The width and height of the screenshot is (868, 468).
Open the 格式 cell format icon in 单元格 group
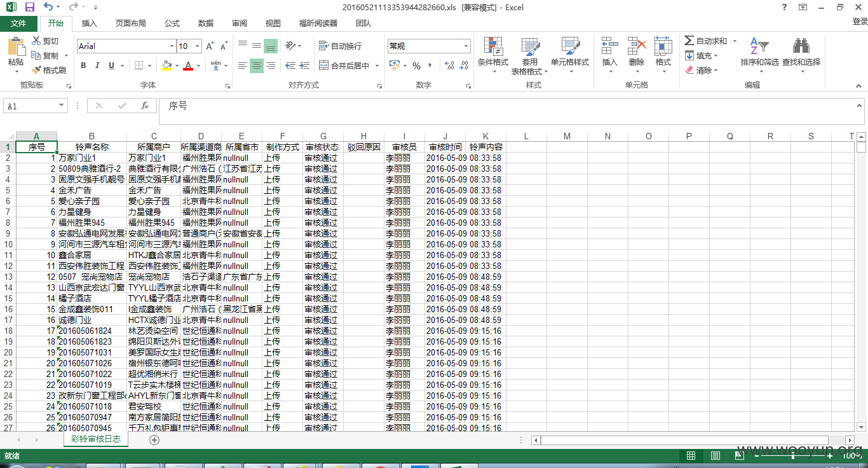[663, 46]
